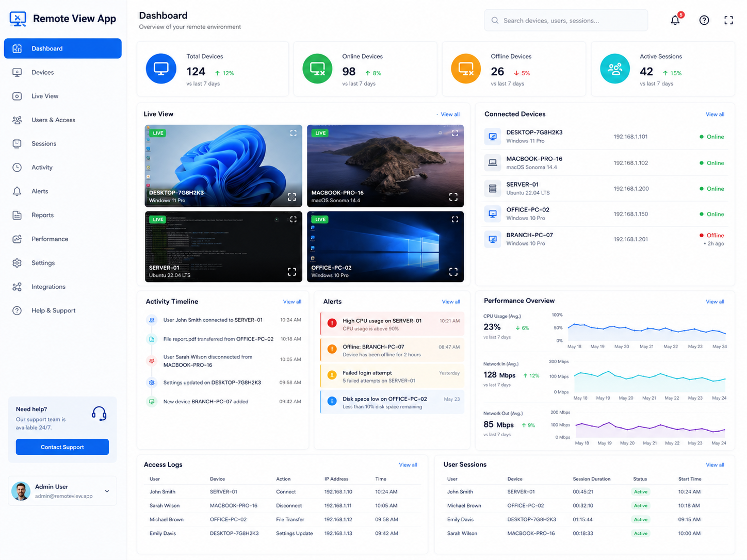Open Live View in sidebar
The image size is (747, 560).
63,96
